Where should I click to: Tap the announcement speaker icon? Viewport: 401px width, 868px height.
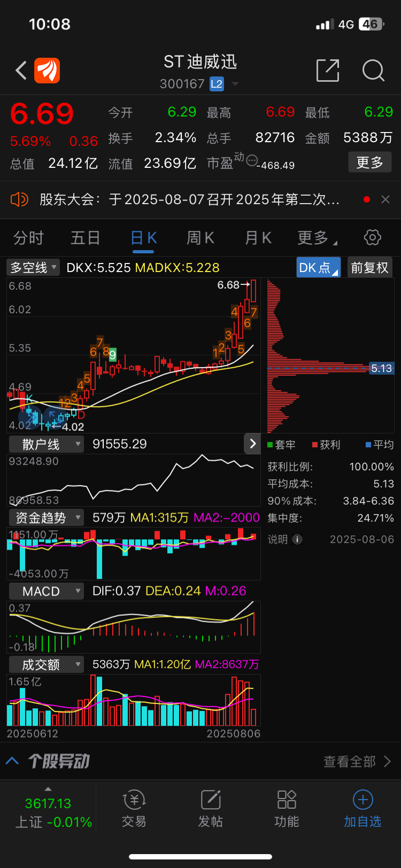tap(19, 199)
